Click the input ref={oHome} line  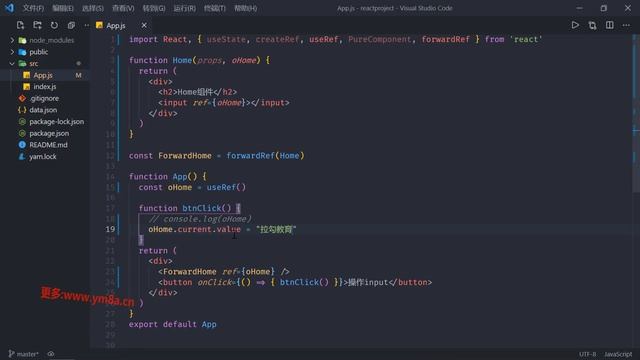(224, 102)
